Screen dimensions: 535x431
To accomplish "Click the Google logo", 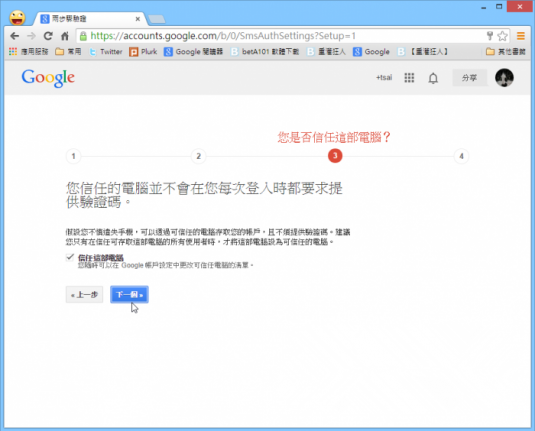I will click(x=48, y=78).
